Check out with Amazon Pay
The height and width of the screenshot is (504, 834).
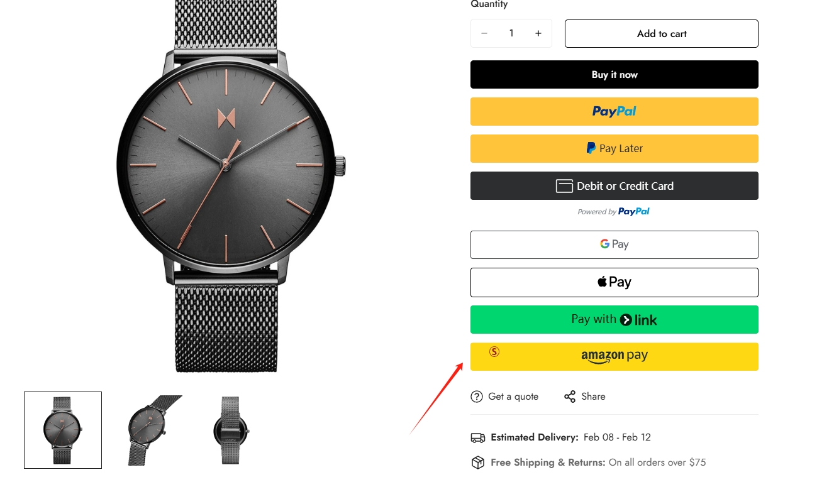coord(614,356)
